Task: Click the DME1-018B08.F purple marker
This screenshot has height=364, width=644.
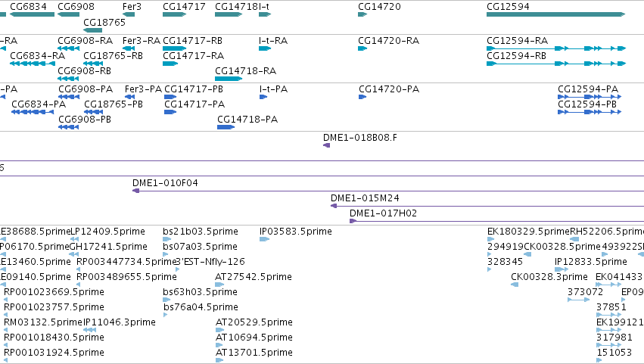Action: [326, 145]
